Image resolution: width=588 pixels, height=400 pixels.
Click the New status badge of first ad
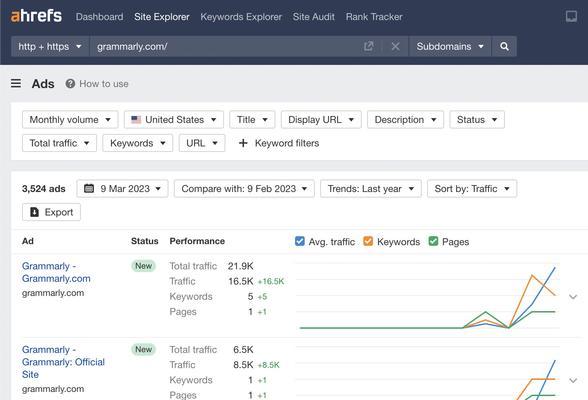pos(143,266)
